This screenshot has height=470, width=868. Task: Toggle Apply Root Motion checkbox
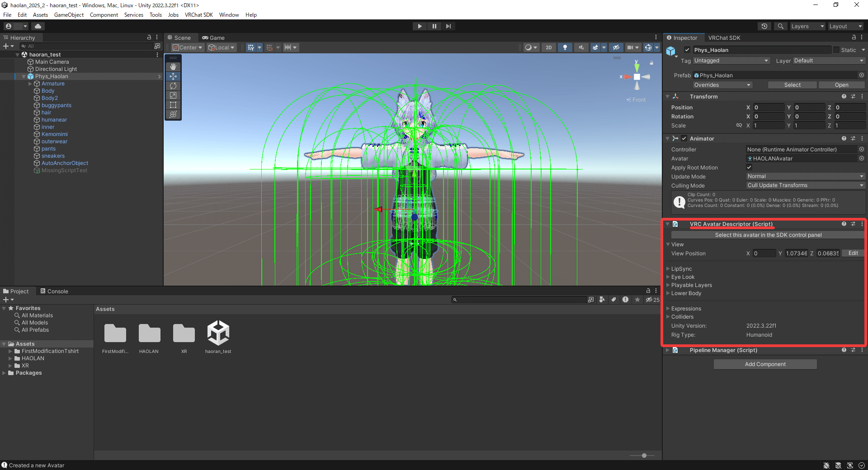tap(749, 168)
